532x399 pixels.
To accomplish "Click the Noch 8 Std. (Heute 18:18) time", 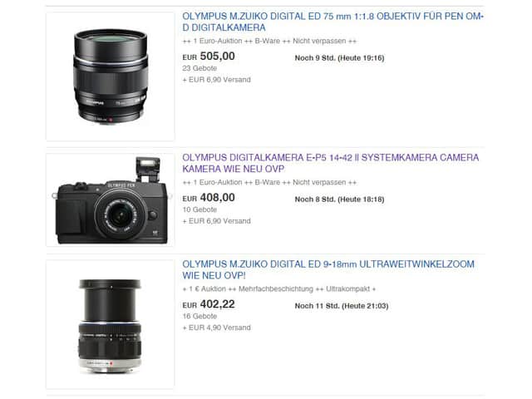I will point(339,199).
